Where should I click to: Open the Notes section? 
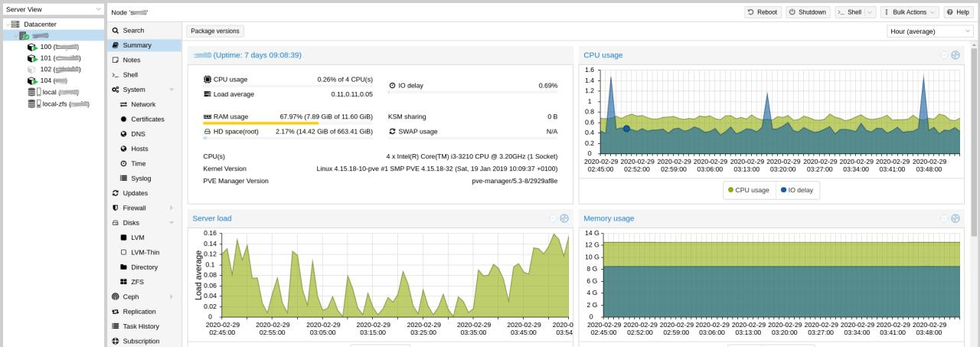tap(131, 60)
